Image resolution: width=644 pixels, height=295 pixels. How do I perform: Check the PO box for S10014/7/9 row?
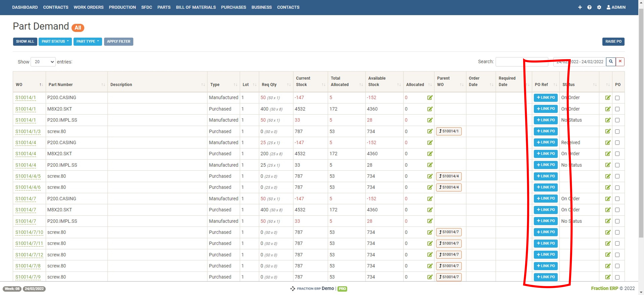(617, 277)
